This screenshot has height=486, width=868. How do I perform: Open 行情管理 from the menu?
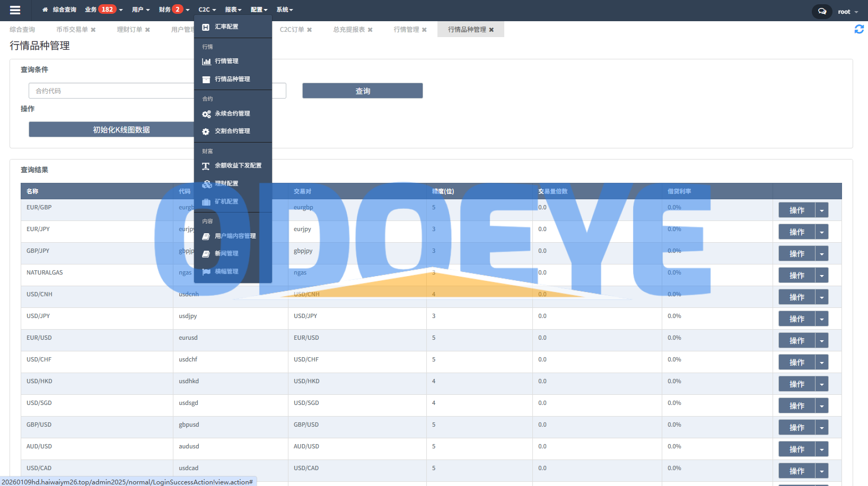click(x=226, y=61)
